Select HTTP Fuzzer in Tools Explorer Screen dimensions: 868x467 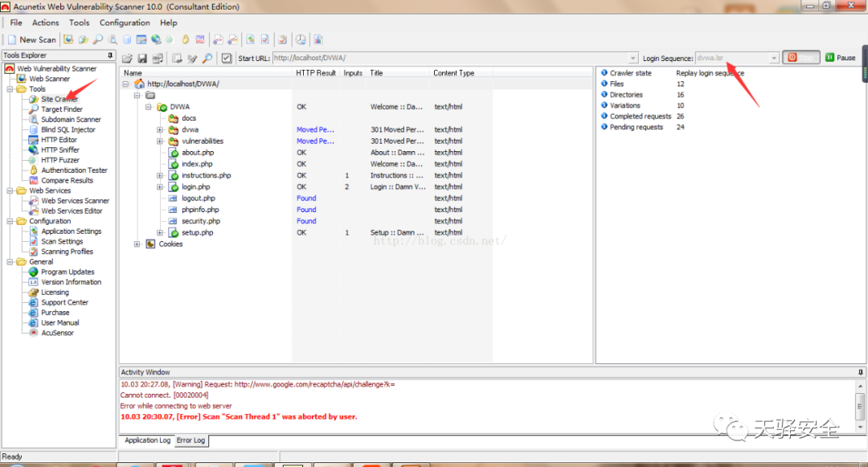coord(60,160)
